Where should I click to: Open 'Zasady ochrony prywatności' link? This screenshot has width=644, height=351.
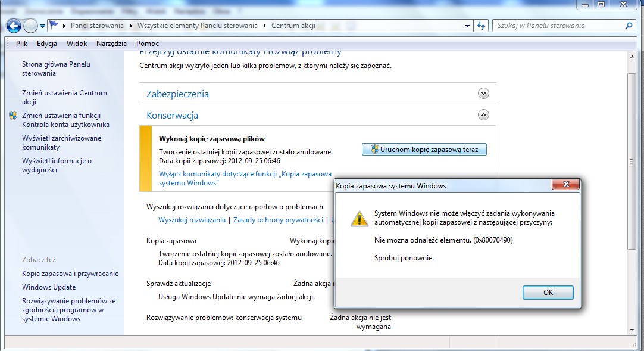coord(278,220)
